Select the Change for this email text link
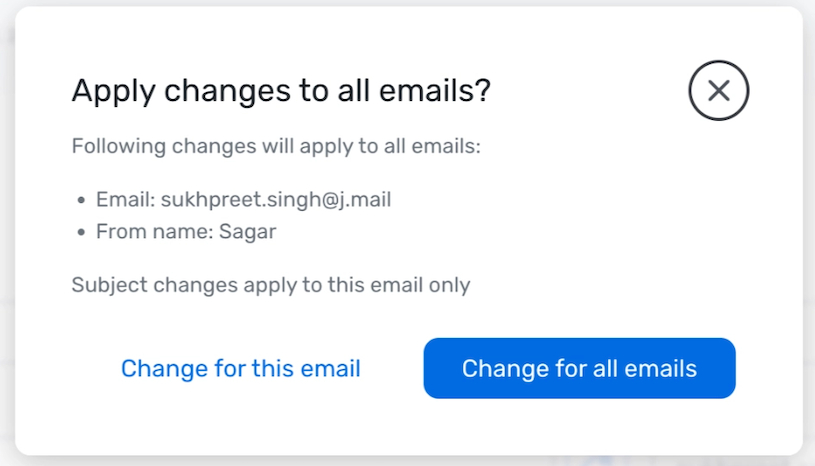The width and height of the screenshot is (815, 466). coord(241,368)
